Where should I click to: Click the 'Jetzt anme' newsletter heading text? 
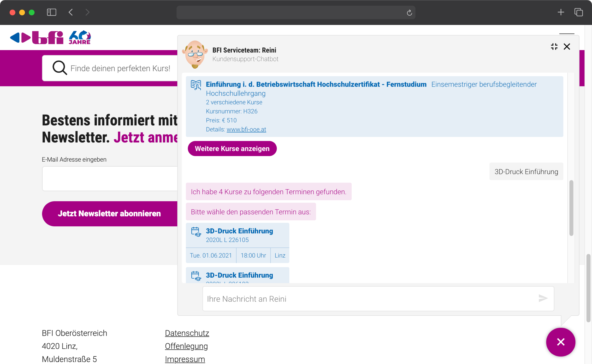pos(146,137)
